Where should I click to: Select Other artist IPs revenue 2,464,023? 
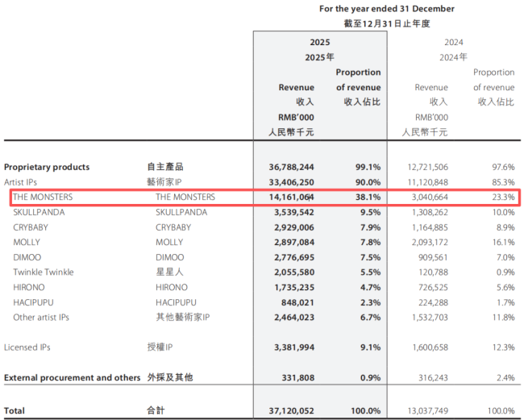pos(294,318)
